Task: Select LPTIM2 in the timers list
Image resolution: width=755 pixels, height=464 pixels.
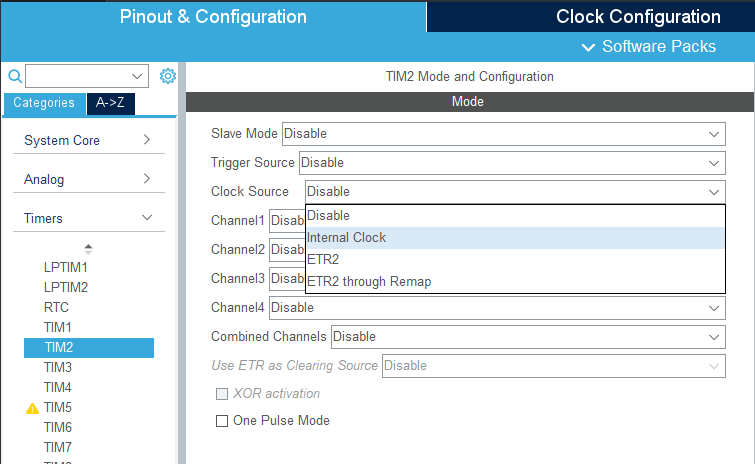Action: pos(65,287)
